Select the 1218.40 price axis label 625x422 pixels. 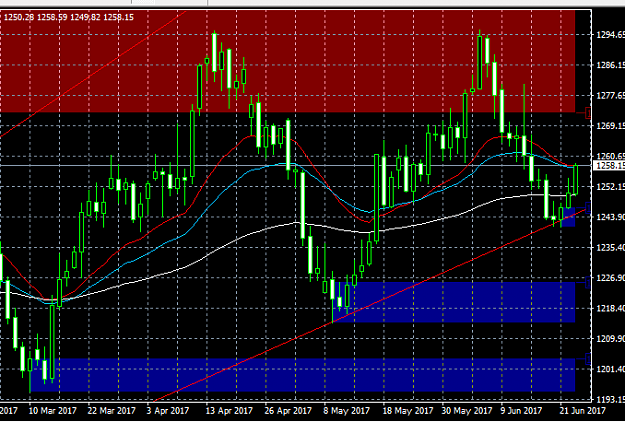pyautogui.click(x=610, y=308)
